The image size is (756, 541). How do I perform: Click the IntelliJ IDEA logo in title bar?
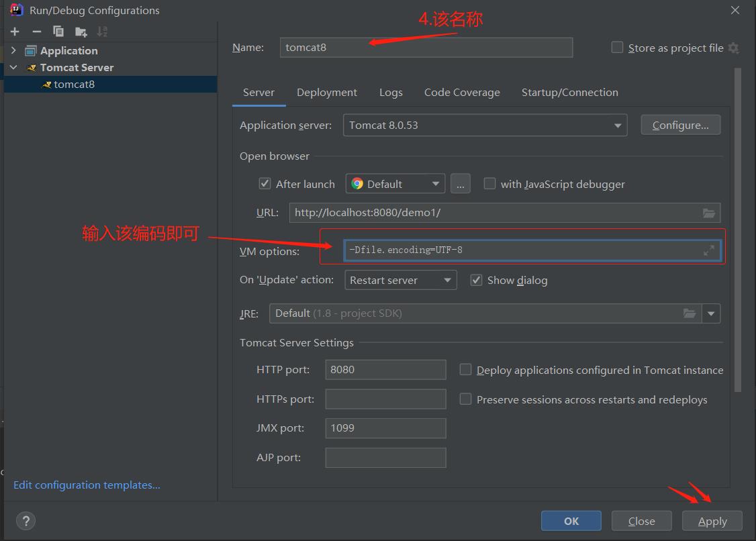tap(16, 9)
